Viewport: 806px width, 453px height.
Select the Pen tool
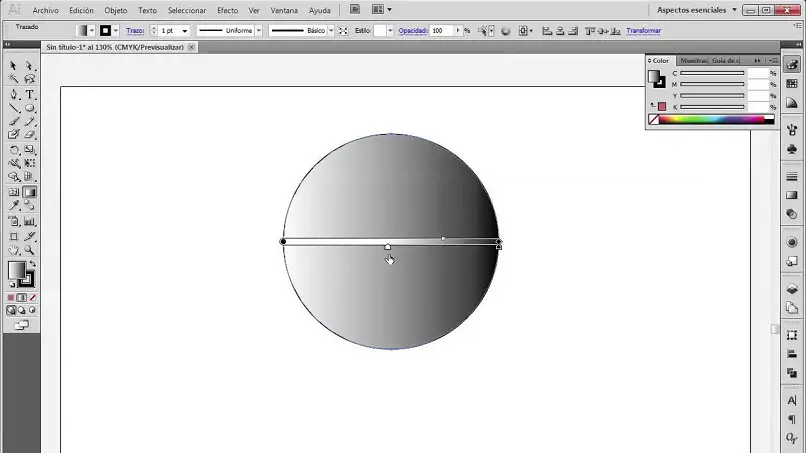point(13,95)
